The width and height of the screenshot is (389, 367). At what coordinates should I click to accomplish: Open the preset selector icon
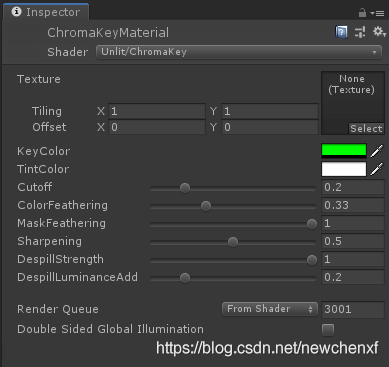(360, 32)
